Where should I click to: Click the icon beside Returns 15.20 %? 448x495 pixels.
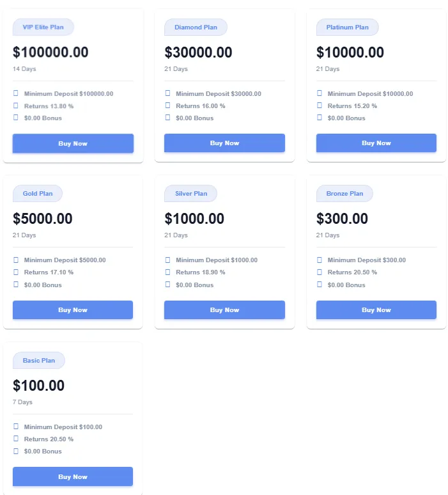pyautogui.click(x=320, y=106)
